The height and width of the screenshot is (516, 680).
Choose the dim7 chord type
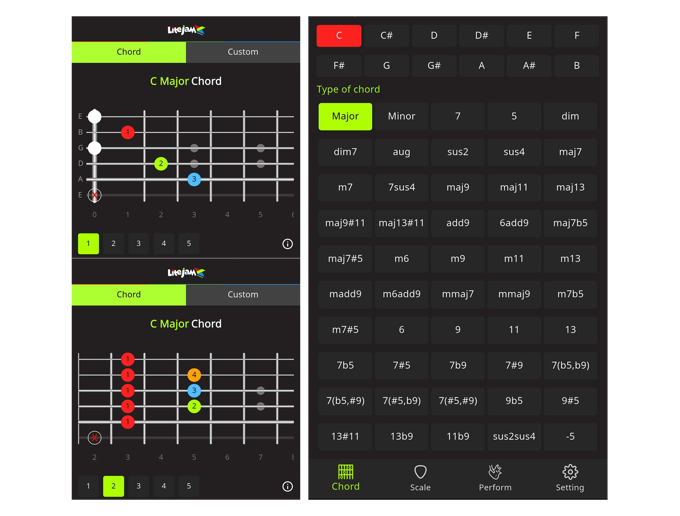pos(345,152)
